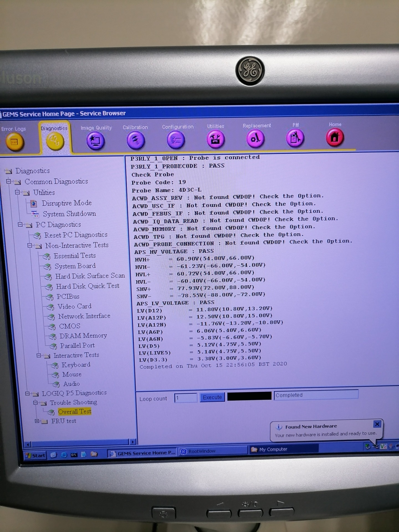399x532 pixels.
Task: Click the PCIBus item icon
Action: click(50, 297)
